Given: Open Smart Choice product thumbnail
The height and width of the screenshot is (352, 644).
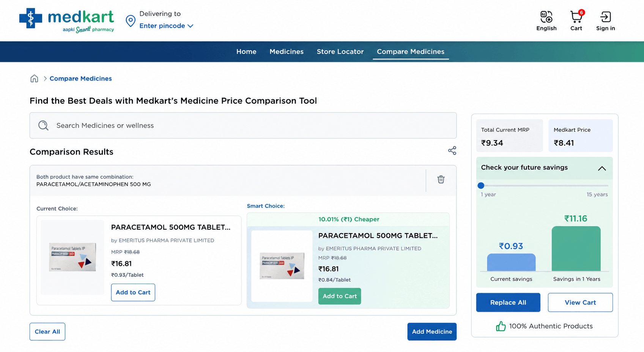Looking at the screenshot, I should (282, 266).
